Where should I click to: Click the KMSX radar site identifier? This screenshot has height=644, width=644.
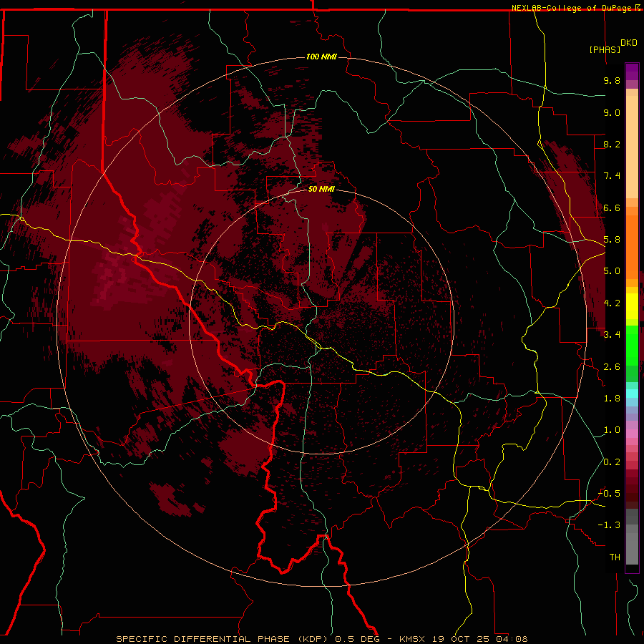pos(412,639)
